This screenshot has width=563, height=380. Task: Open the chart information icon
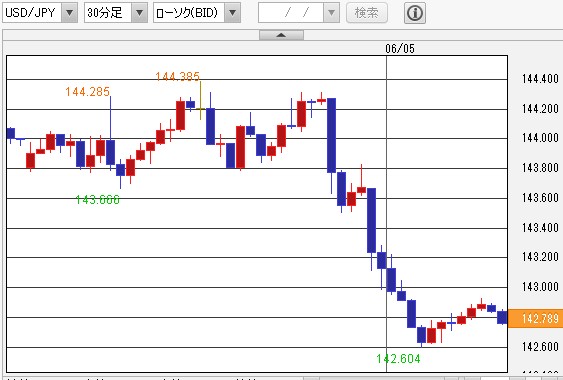coord(415,13)
